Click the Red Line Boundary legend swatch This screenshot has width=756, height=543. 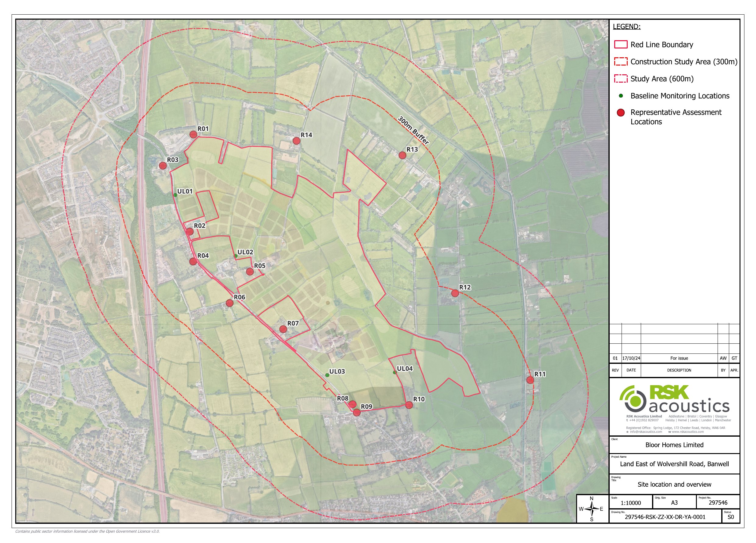pos(621,44)
